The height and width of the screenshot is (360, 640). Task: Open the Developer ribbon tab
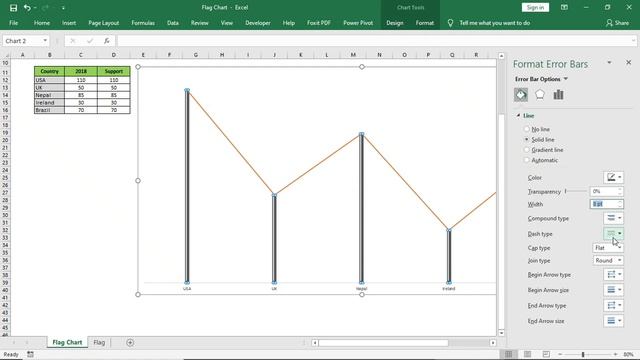tap(258, 23)
